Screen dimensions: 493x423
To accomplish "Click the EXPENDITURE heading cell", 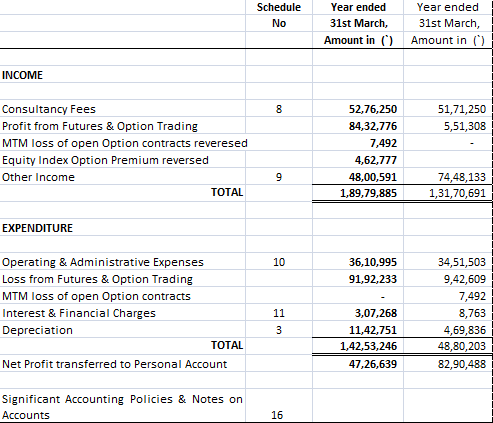I will 122,228.
